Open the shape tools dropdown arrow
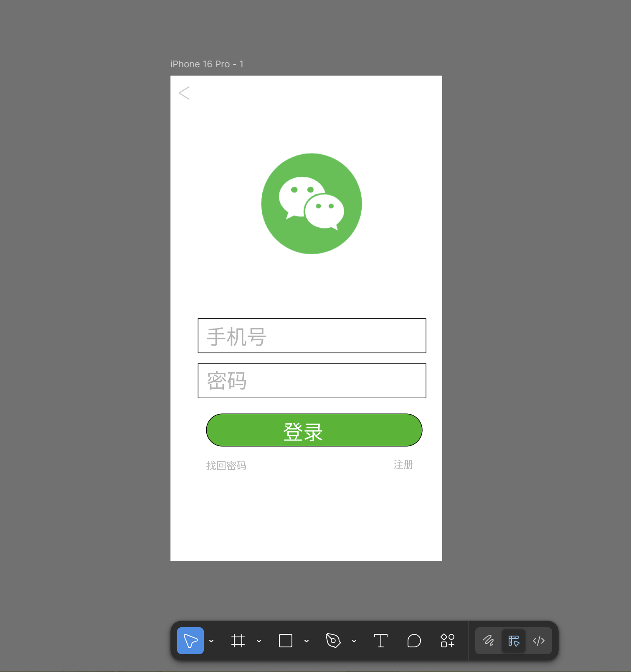Image resolution: width=631 pixels, height=672 pixels. [x=307, y=641]
